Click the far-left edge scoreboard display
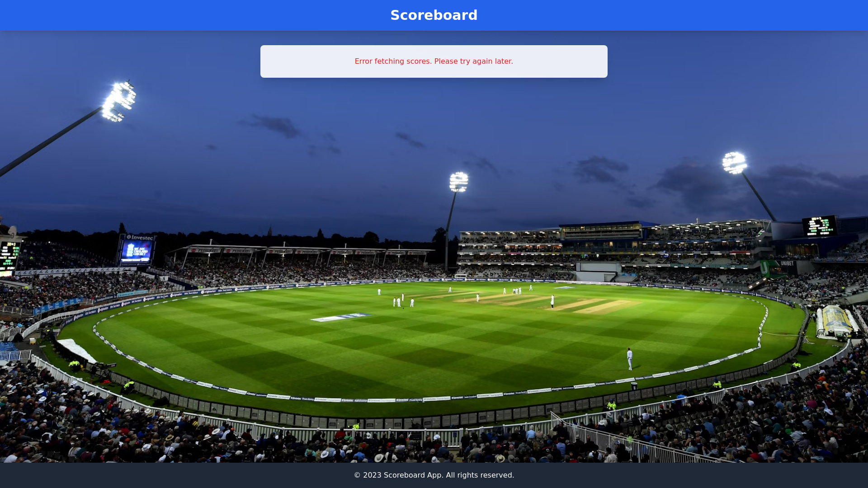The width and height of the screenshot is (868, 488). click(8, 258)
